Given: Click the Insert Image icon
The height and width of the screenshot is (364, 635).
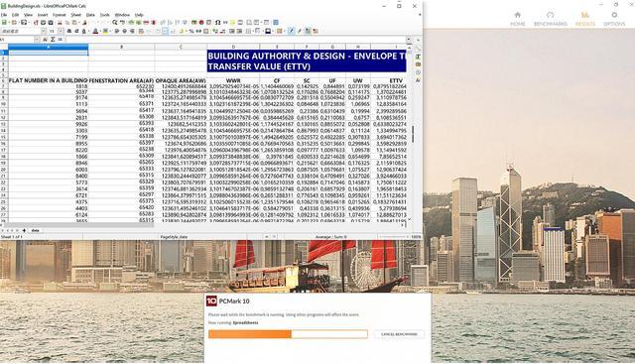Looking at the screenshot, I should (193, 22).
